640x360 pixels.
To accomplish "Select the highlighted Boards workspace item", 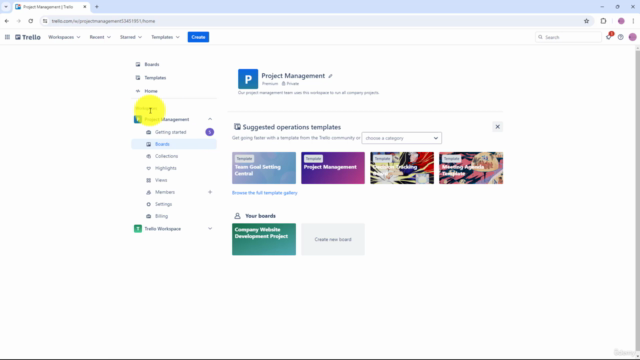I will click(x=174, y=144).
